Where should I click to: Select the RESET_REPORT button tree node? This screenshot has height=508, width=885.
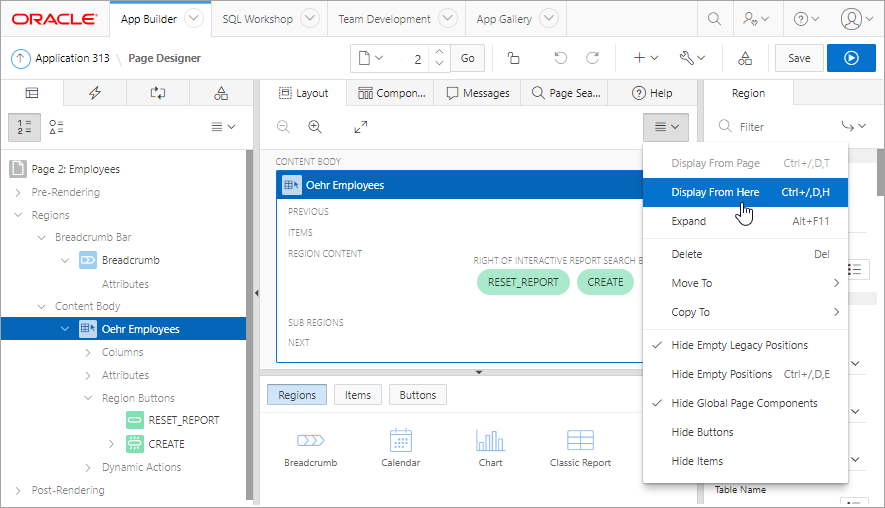pos(183,421)
